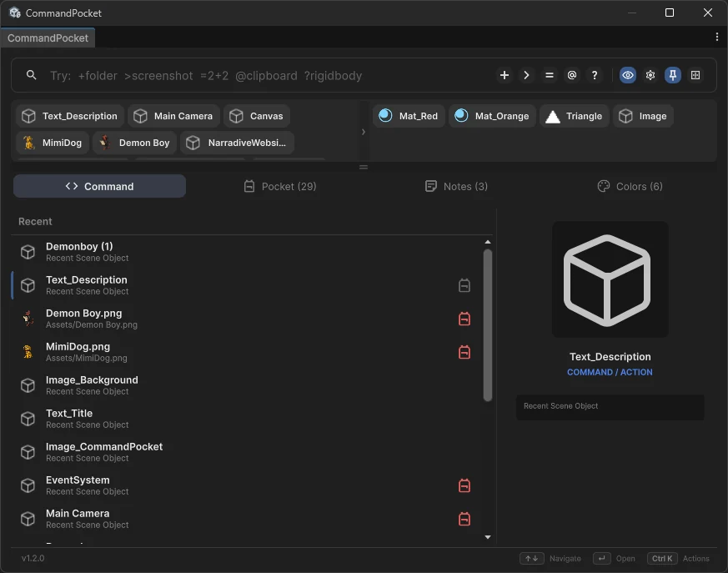Click the MimiDog pocket chip

(x=53, y=143)
